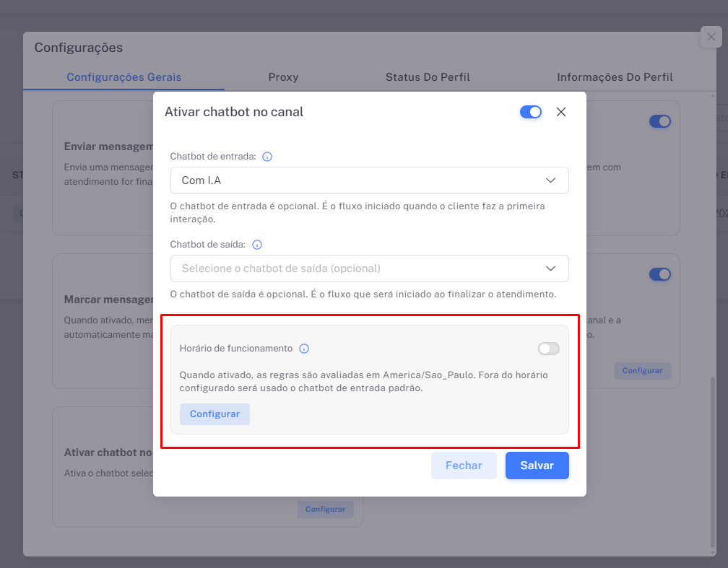Disable the Ativar chatbot no canal switch
This screenshot has width=728, height=568.
tap(531, 112)
